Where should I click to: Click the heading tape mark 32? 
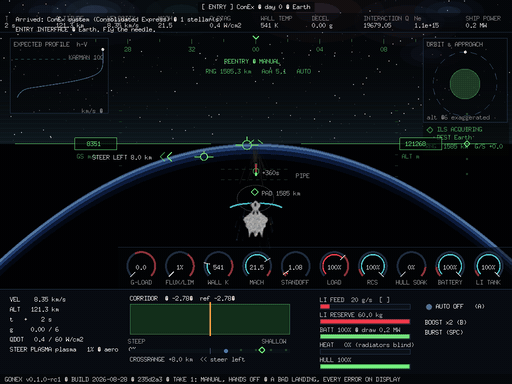[x=191, y=49]
